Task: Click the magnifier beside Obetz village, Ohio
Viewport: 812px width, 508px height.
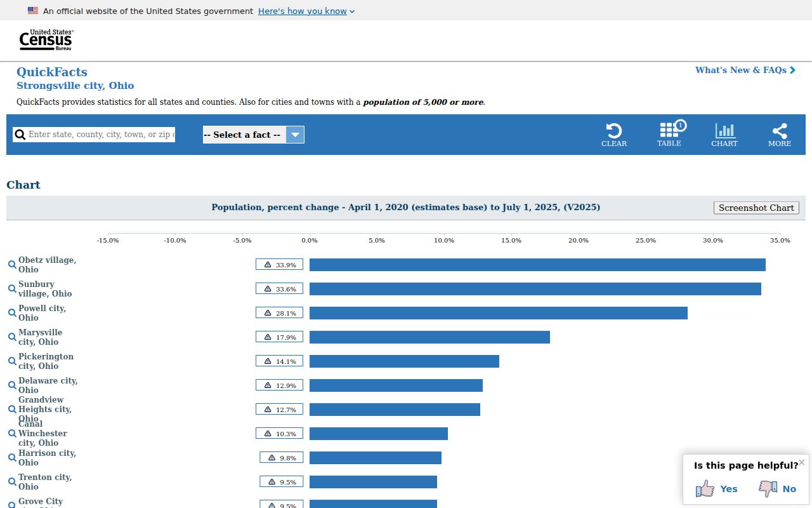Action: coord(12,265)
